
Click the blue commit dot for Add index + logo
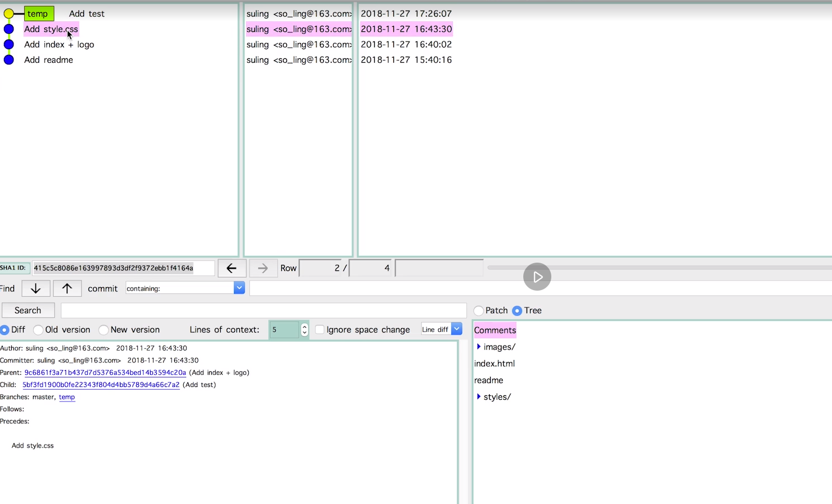(9, 44)
